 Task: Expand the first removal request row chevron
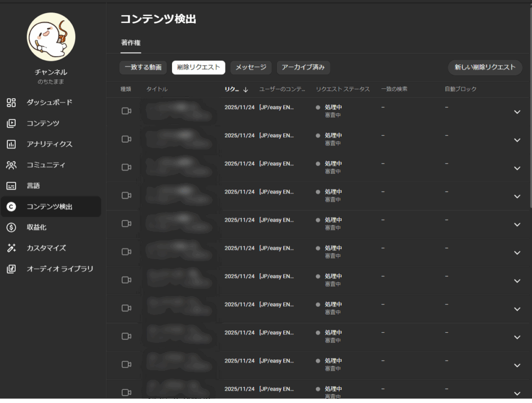point(516,112)
